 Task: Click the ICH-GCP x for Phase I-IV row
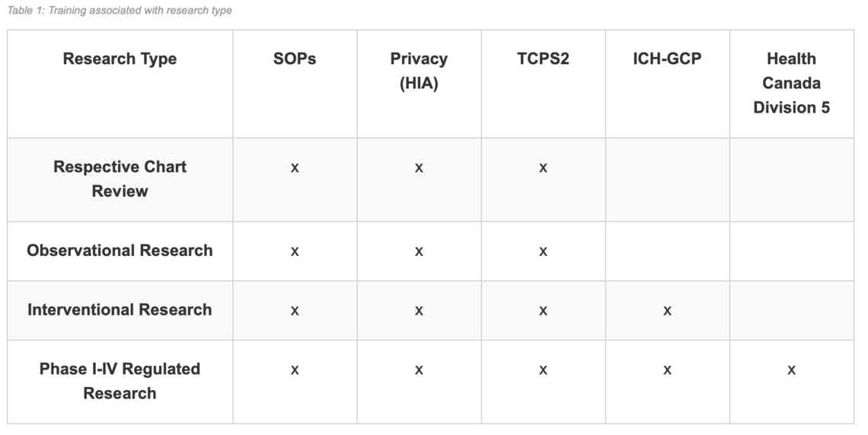pyautogui.click(x=667, y=370)
